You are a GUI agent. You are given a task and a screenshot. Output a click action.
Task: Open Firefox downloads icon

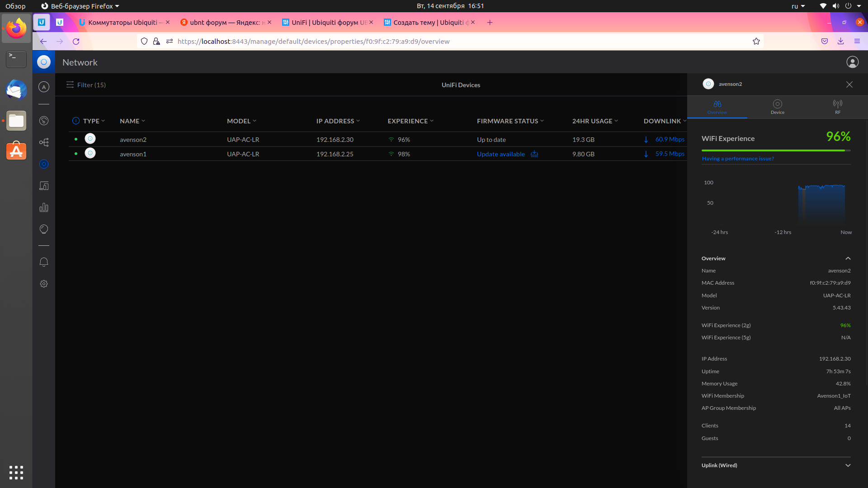[x=841, y=41]
